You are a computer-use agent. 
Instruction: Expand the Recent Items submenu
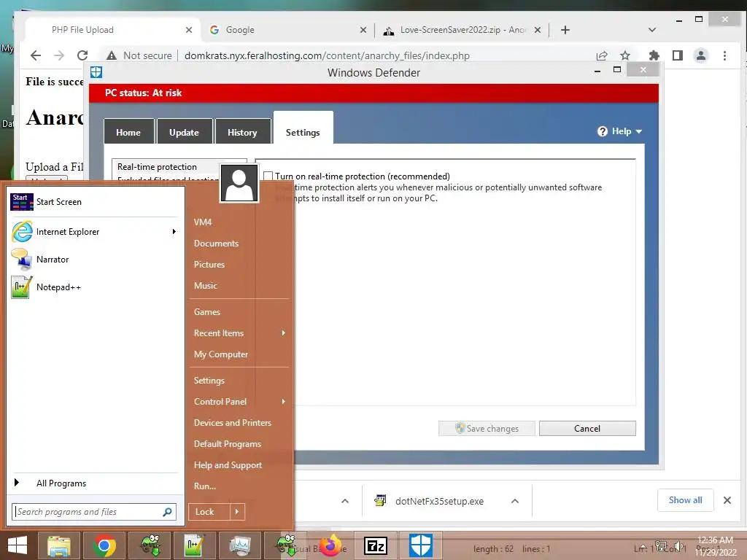click(284, 333)
